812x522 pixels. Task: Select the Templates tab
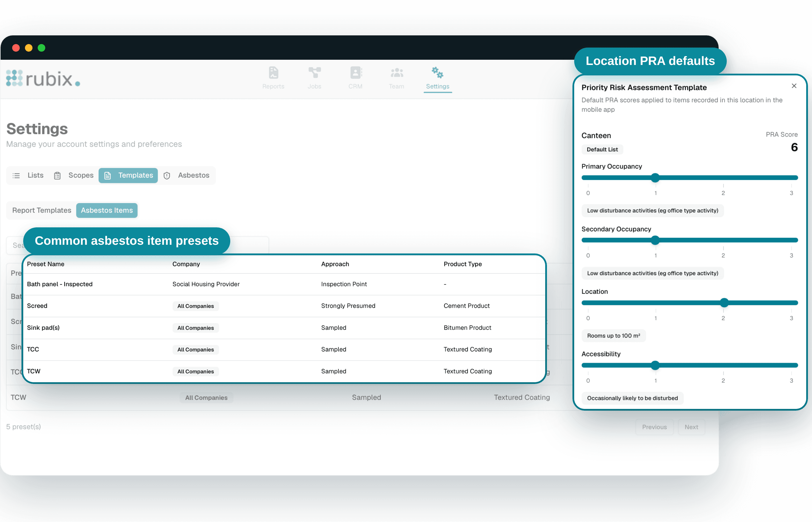point(128,175)
